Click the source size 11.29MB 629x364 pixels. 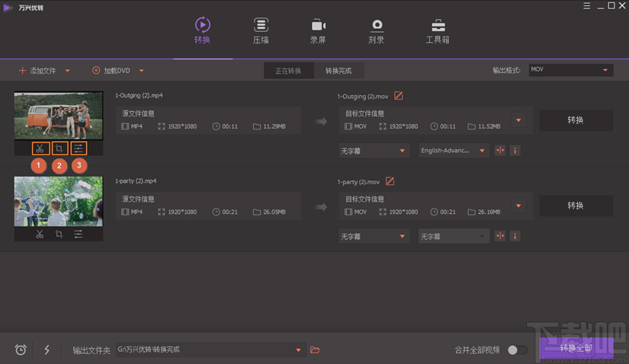pyautogui.click(x=274, y=126)
